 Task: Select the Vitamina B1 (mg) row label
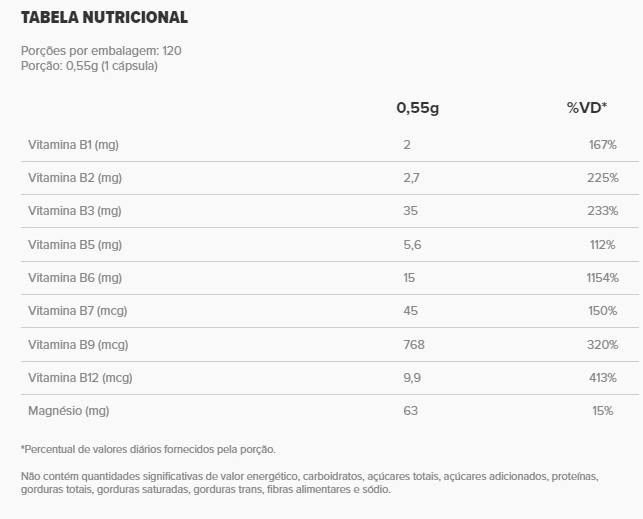pyautogui.click(x=73, y=145)
